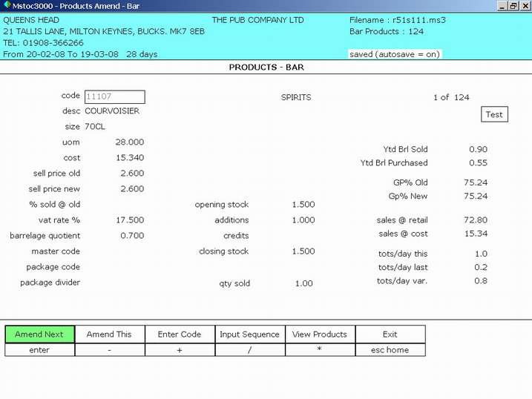Open Input Sequence

[x=249, y=334]
